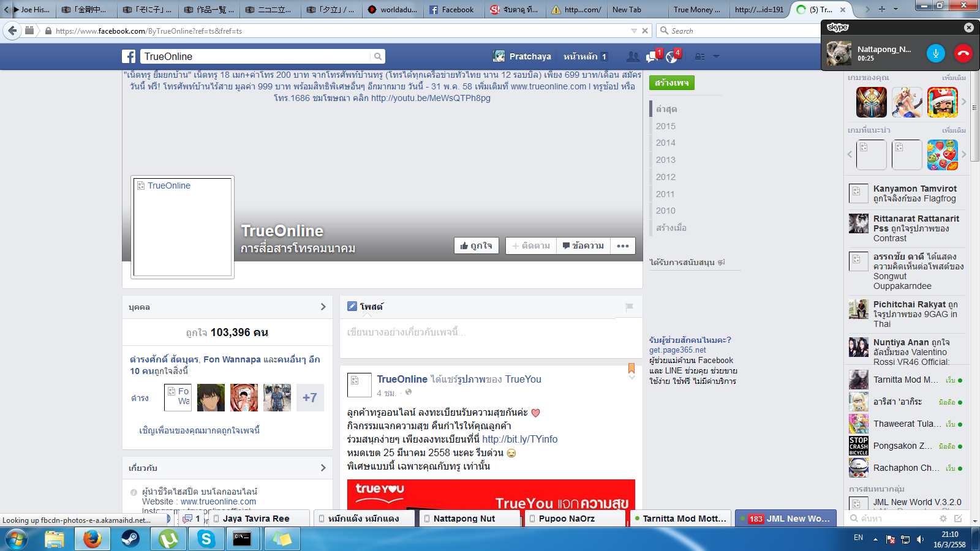Click the bookmark ribbon on the TrueOnline post
Screen dimensions: 980x551
click(631, 369)
